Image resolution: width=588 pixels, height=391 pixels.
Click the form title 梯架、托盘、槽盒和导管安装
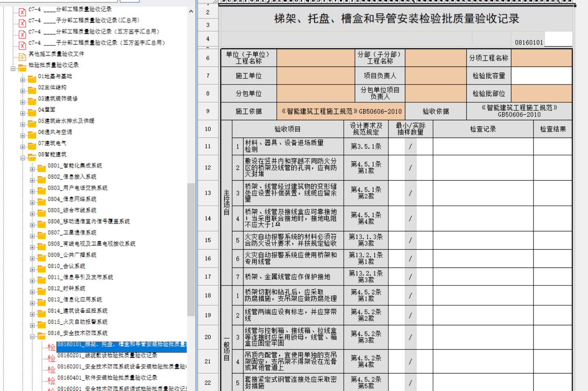pos(396,19)
